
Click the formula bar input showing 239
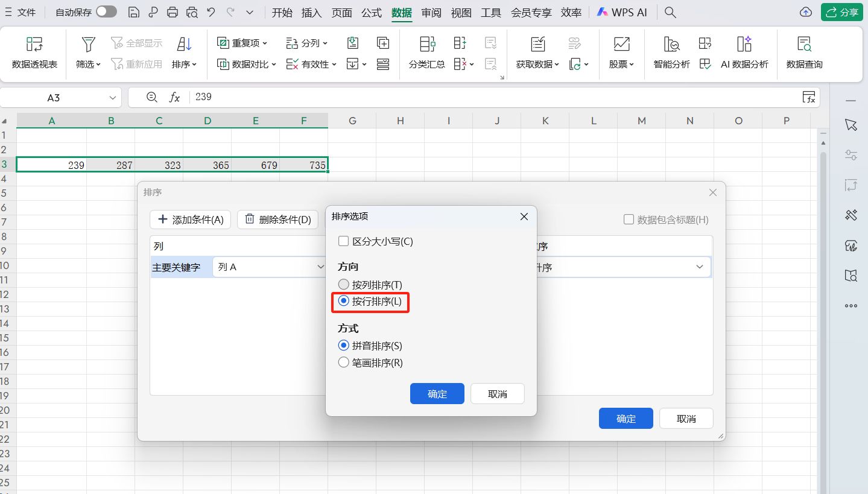click(x=483, y=97)
